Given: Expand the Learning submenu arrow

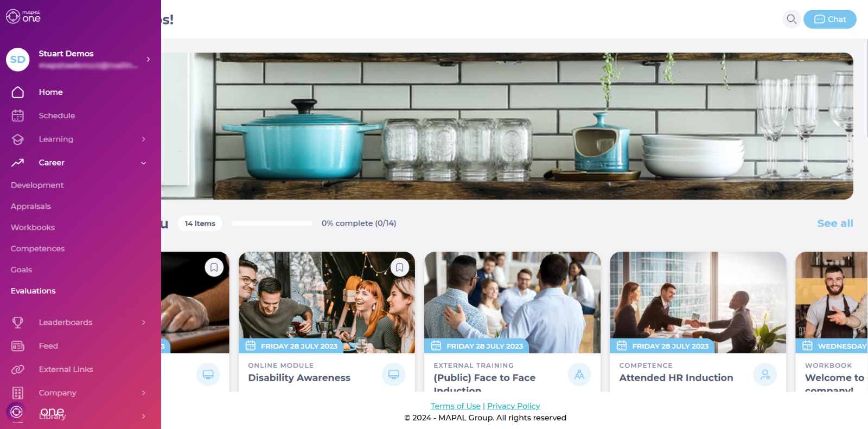Looking at the screenshot, I should click(144, 139).
